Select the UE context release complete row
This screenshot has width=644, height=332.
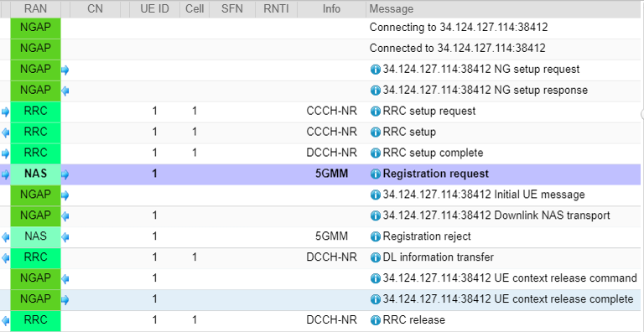320,299
